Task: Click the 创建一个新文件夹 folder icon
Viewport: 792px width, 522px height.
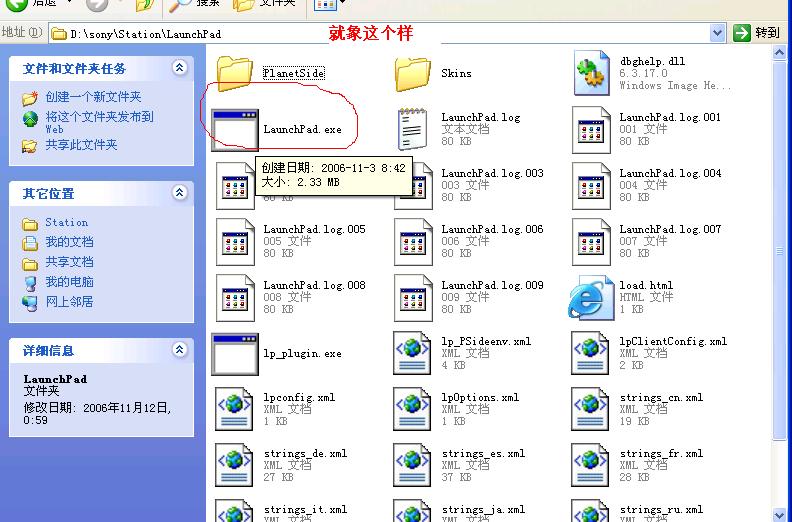Action: coord(30,98)
